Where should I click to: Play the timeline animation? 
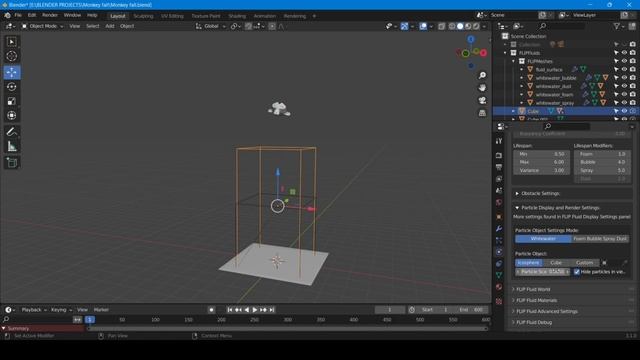(255, 310)
